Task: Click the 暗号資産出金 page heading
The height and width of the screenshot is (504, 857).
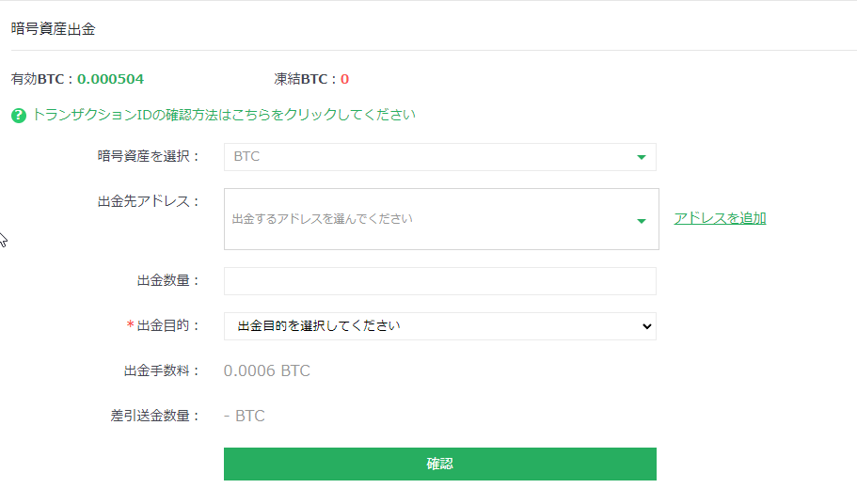Action: click(x=53, y=29)
